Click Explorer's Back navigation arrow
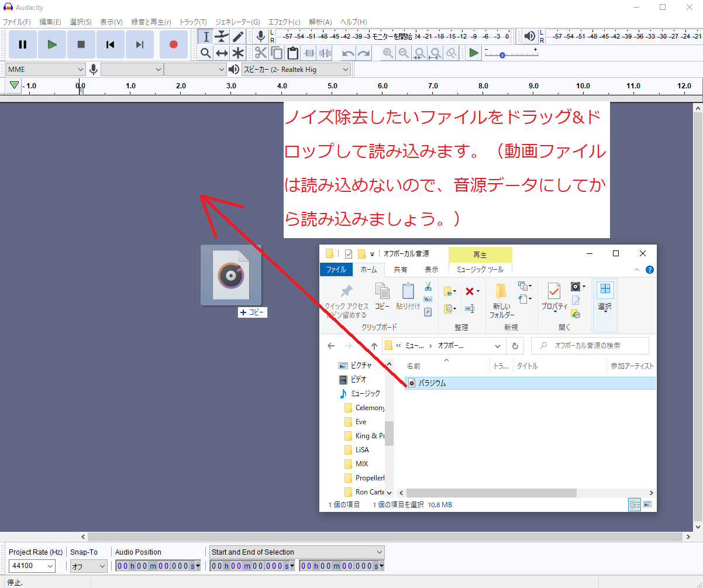The width and height of the screenshot is (703, 588). click(331, 346)
